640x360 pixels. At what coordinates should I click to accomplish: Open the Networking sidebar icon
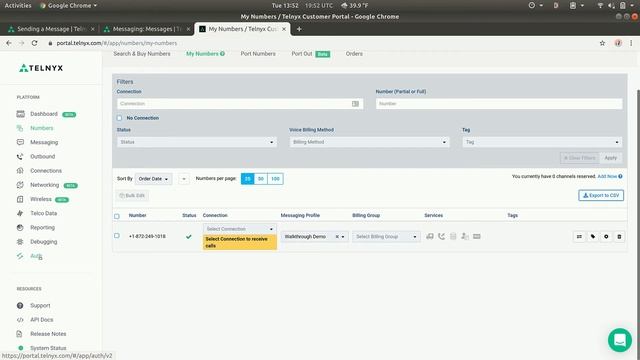coord(20,185)
